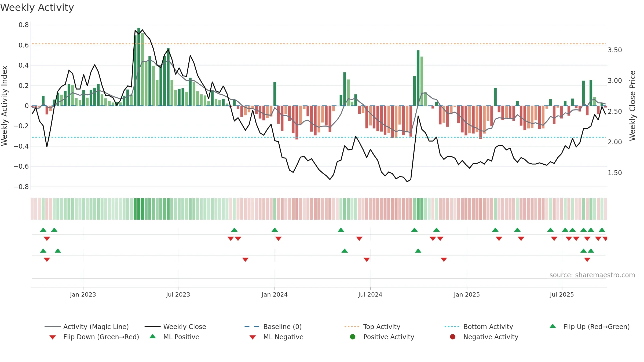Click the source: sharemaestro.com text
The width and height of the screenshot is (644, 362).
(592, 275)
